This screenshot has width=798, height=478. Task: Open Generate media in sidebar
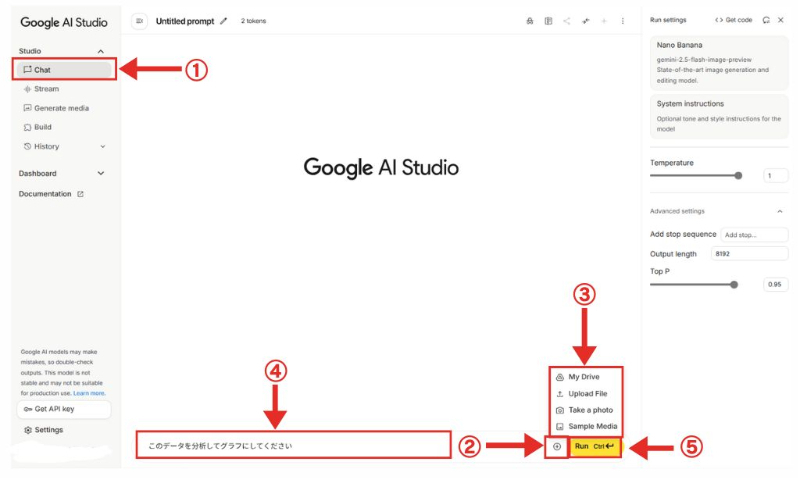[x=60, y=108]
